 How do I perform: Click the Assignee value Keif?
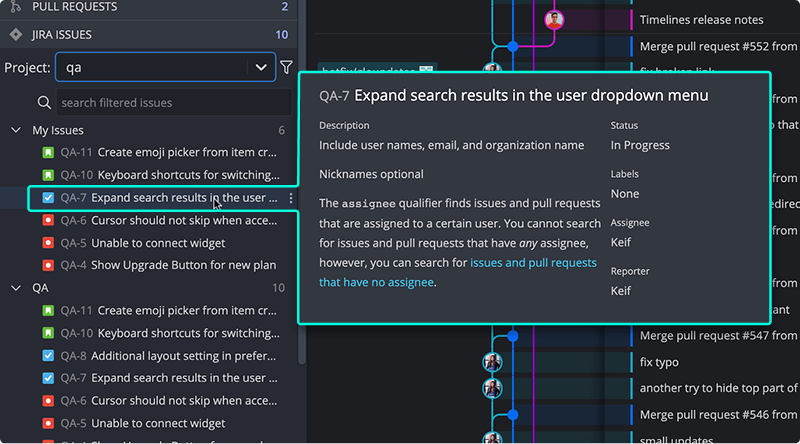[x=621, y=242]
